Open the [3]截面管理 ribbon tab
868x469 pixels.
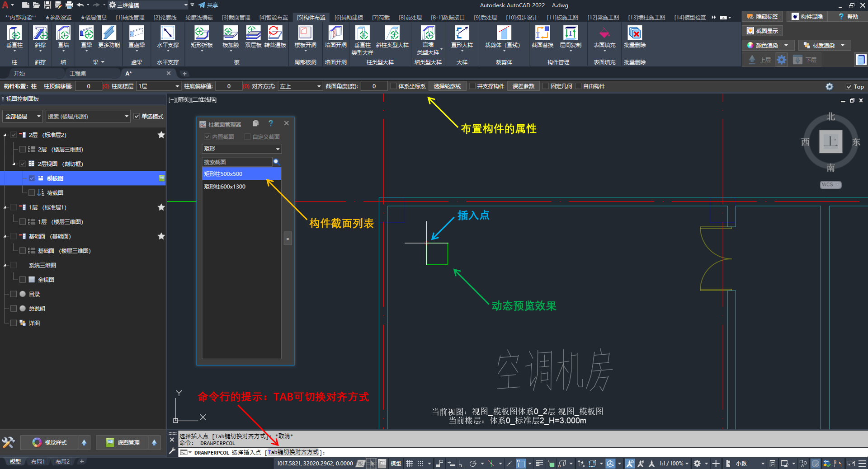pos(236,18)
